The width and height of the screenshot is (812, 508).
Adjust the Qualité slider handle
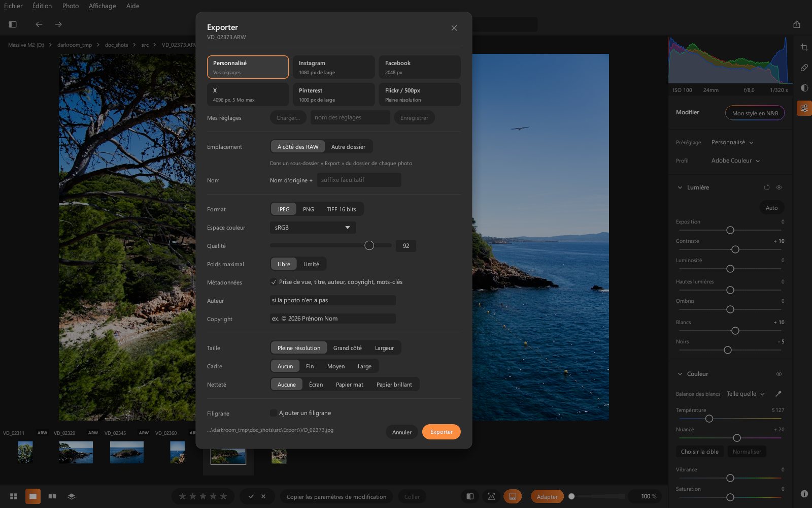[369, 245]
